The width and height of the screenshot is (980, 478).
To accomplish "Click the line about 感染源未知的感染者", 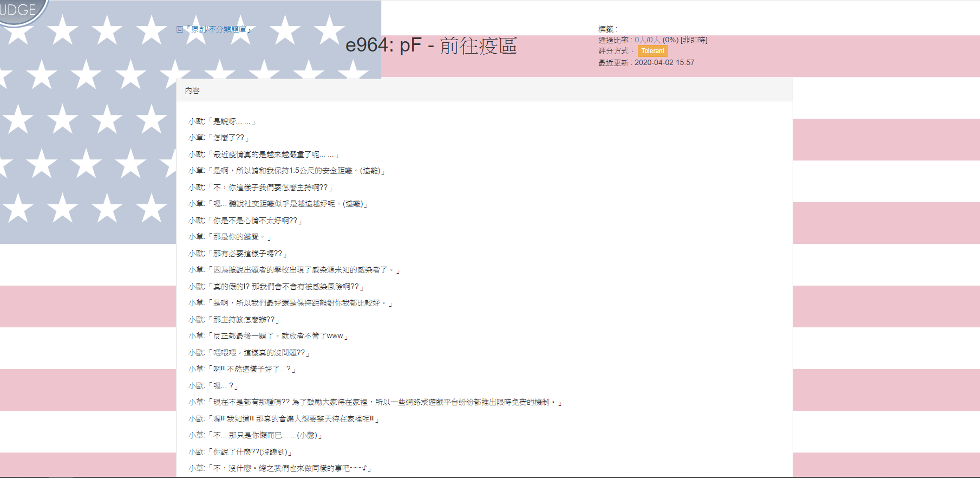I will (x=294, y=270).
